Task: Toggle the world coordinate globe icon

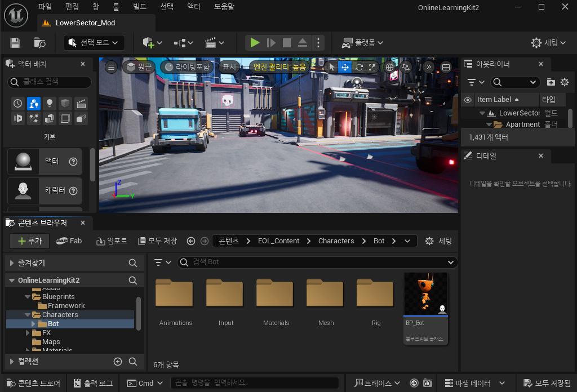Action: pyautogui.click(x=389, y=67)
